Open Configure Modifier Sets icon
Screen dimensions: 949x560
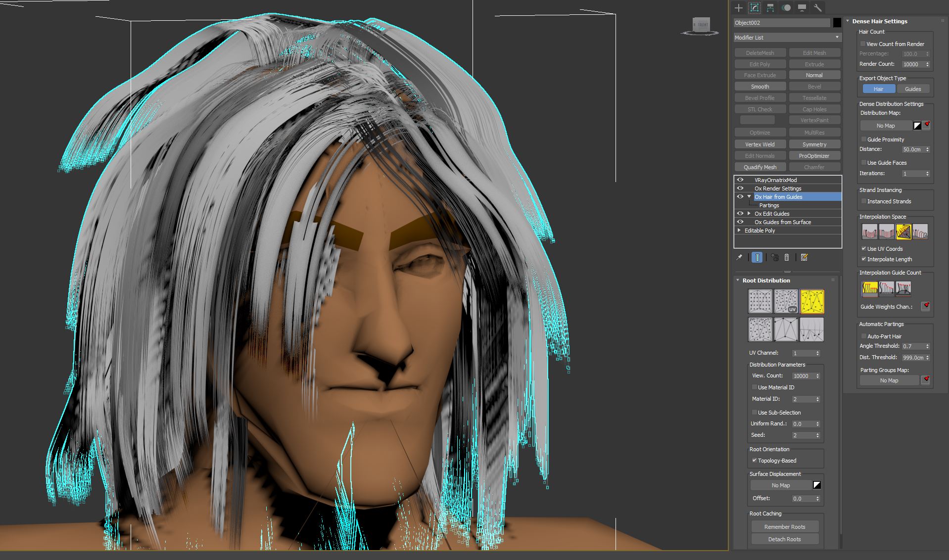[804, 257]
